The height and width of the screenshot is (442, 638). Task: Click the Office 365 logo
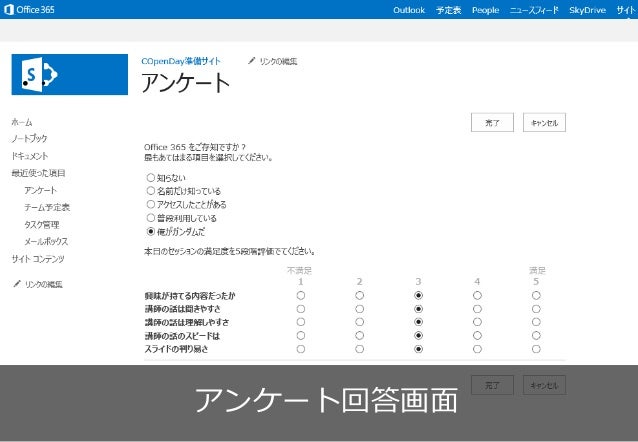pyautogui.click(x=29, y=9)
